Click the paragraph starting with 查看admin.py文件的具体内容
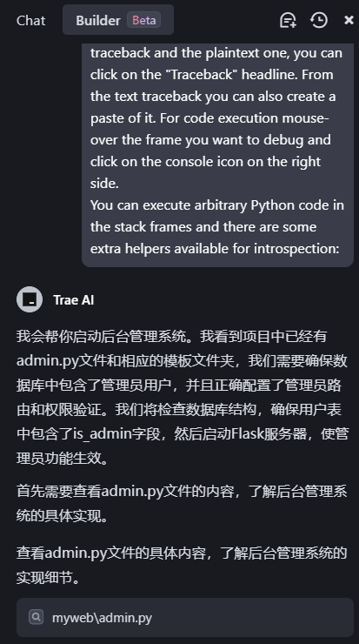Image resolution: width=359 pixels, height=644 pixels. tap(183, 565)
